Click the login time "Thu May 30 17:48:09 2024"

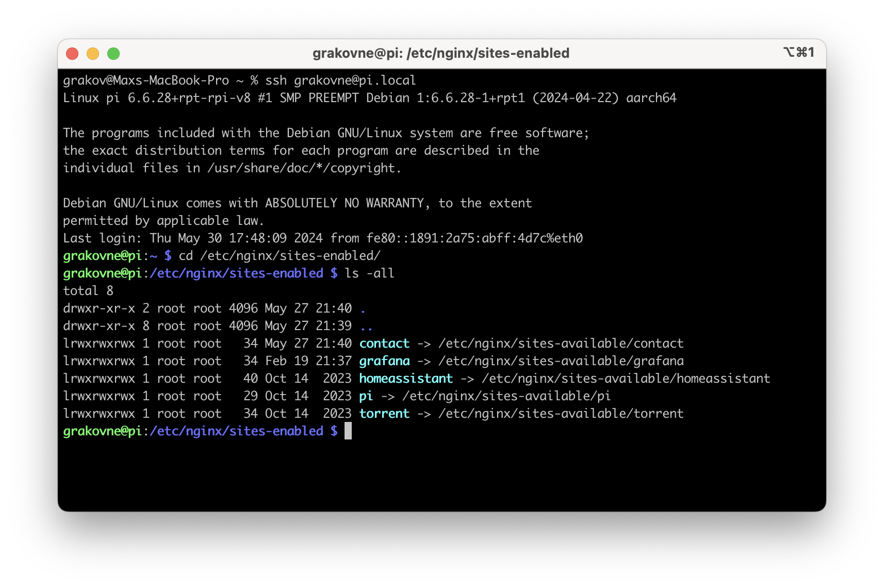point(236,238)
